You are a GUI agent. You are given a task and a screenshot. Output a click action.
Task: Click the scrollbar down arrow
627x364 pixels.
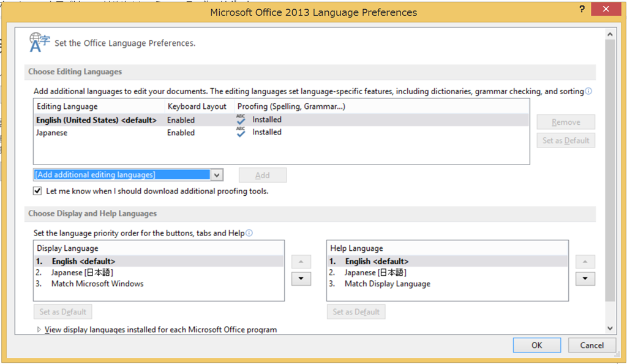[610, 329]
